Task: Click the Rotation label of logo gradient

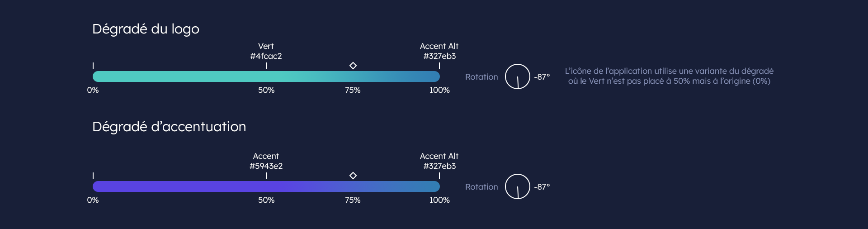Action: click(481, 77)
